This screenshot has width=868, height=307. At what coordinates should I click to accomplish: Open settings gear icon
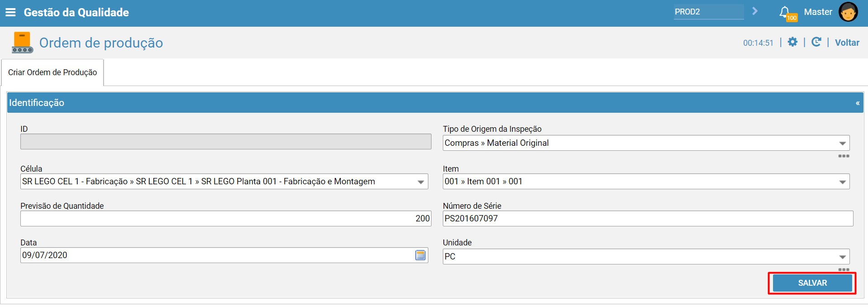point(792,42)
